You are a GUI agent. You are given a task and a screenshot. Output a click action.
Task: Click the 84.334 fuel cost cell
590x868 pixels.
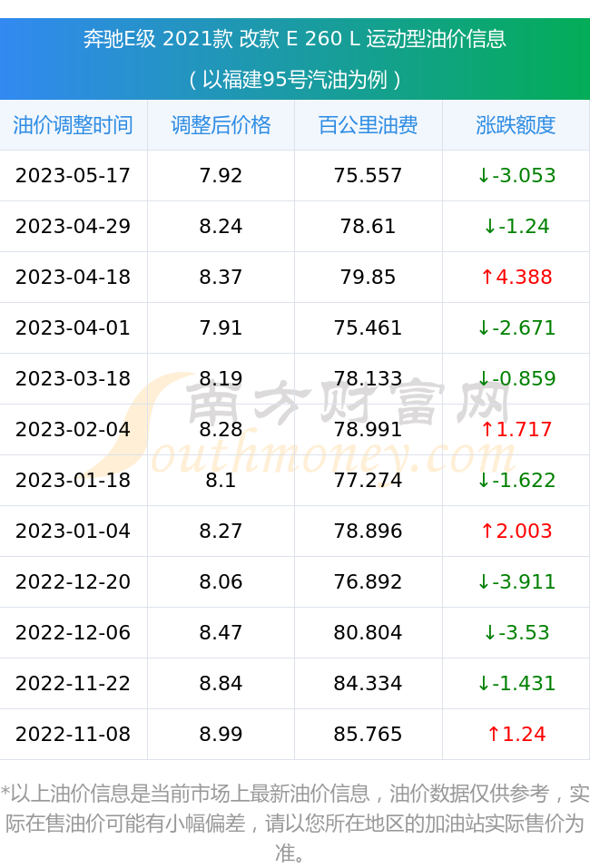coord(369,683)
